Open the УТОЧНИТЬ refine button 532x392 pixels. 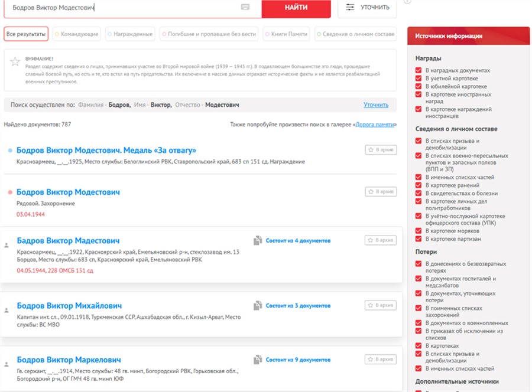[x=367, y=8]
